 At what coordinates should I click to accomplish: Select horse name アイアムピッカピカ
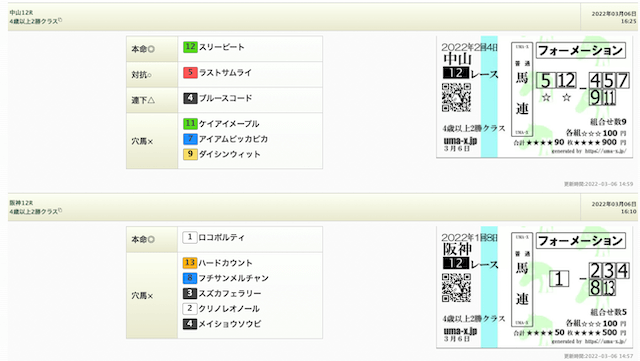[x=233, y=139]
